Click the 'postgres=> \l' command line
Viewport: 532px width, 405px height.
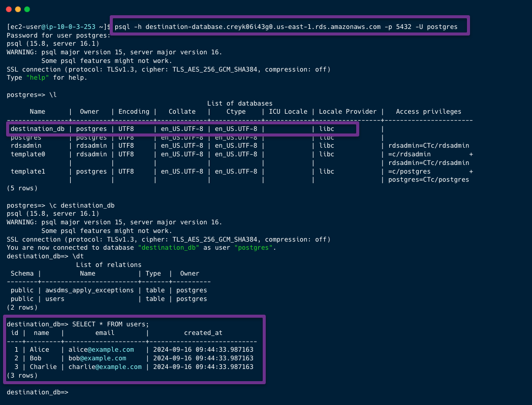click(32, 95)
